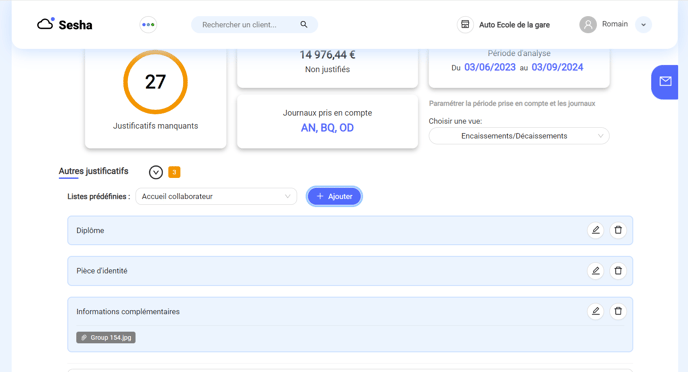Delete the Diplôme item with the trash icon
This screenshot has height=372, width=688.
click(x=618, y=230)
